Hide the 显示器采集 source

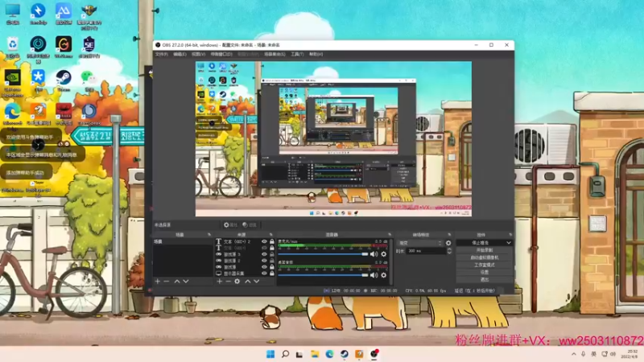pyautogui.click(x=264, y=274)
